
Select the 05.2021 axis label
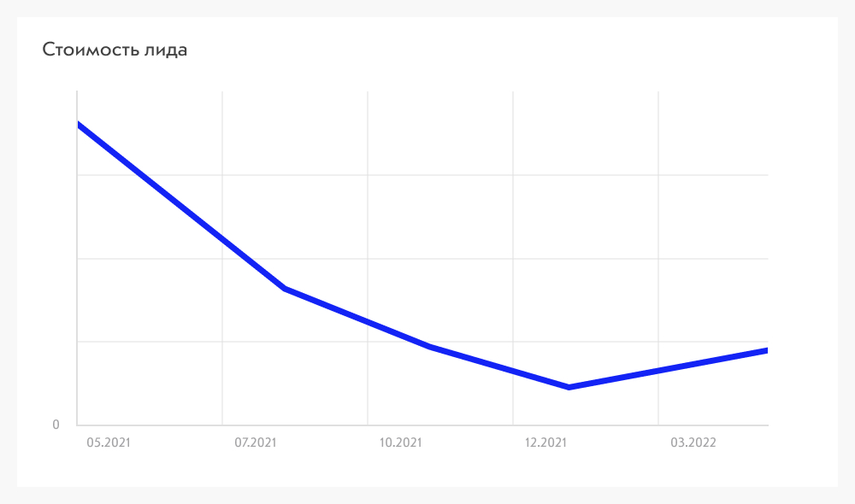pyautogui.click(x=109, y=442)
